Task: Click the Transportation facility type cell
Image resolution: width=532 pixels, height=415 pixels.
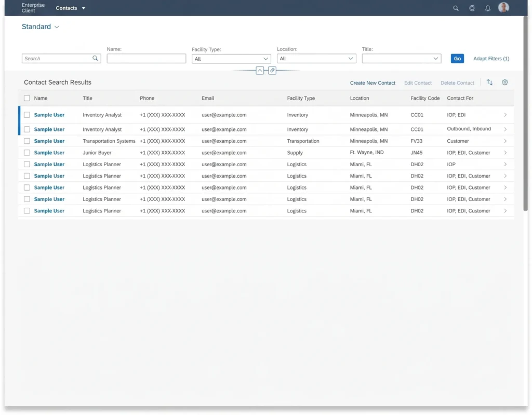Action: click(x=303, y=141)
